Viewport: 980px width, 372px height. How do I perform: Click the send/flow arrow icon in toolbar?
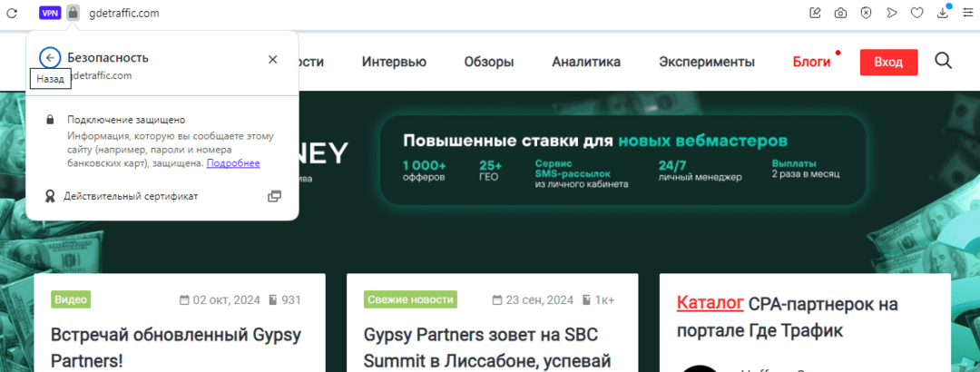coord(892,13)
